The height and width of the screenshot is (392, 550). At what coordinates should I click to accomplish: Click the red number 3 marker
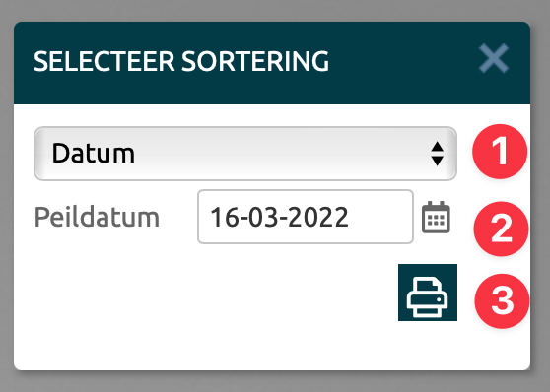pos(502,301)
